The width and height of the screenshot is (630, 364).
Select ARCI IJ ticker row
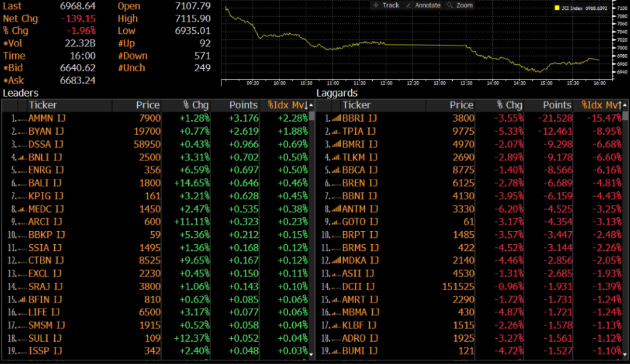point(45,222)
